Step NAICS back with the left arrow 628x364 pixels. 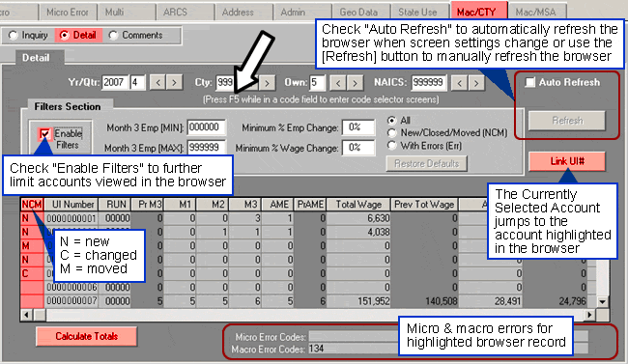tap(459, 83)
